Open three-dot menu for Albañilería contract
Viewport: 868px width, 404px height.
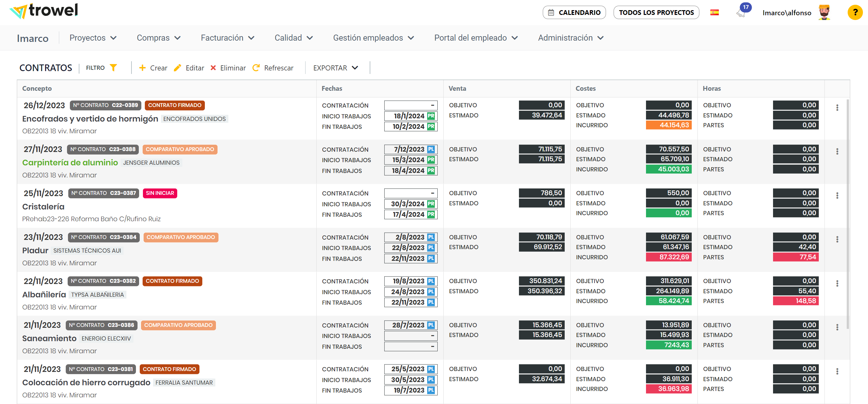click(x=837, y=283)
